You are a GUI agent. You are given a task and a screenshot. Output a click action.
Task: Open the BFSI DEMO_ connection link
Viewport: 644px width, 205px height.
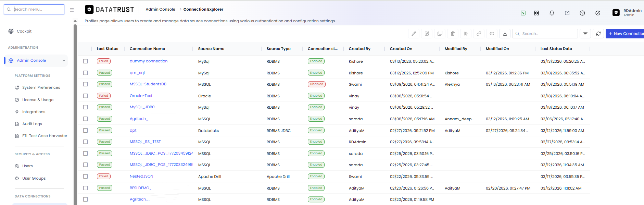[x=140, y=188]
